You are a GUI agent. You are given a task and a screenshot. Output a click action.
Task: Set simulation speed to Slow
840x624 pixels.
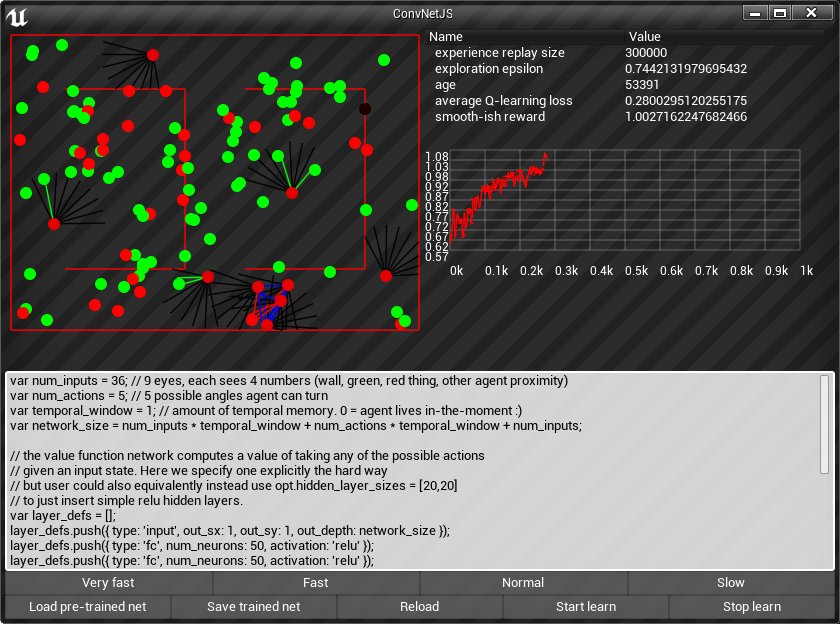point(731,583)
